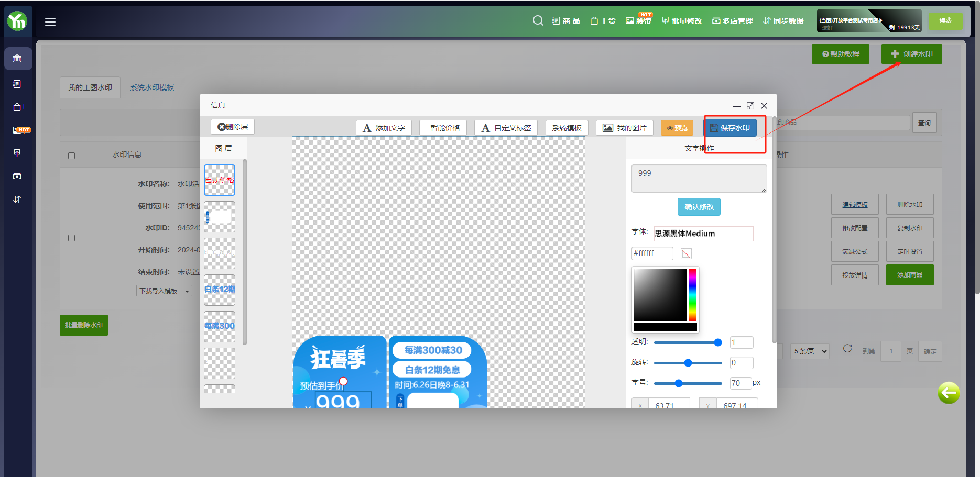Click the home icon in left sidebar
Viewport: 980px width, 477px height.
[x=17, y=59]
